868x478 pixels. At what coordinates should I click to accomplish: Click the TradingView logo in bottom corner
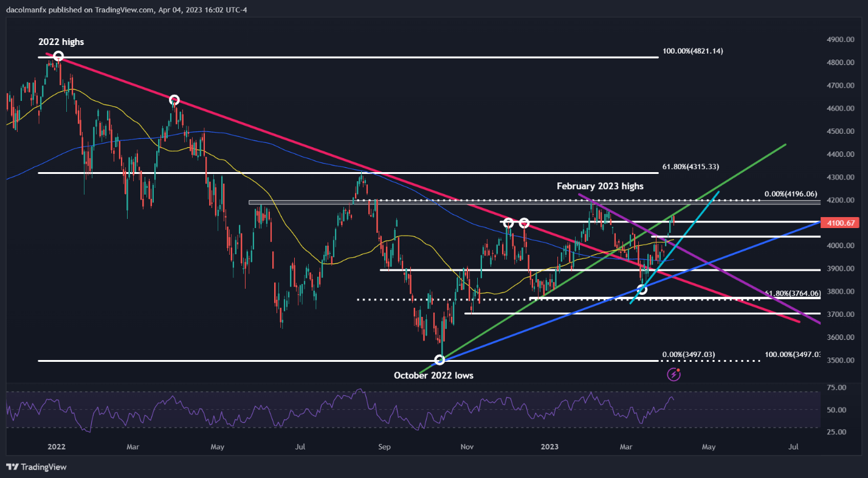36,467
